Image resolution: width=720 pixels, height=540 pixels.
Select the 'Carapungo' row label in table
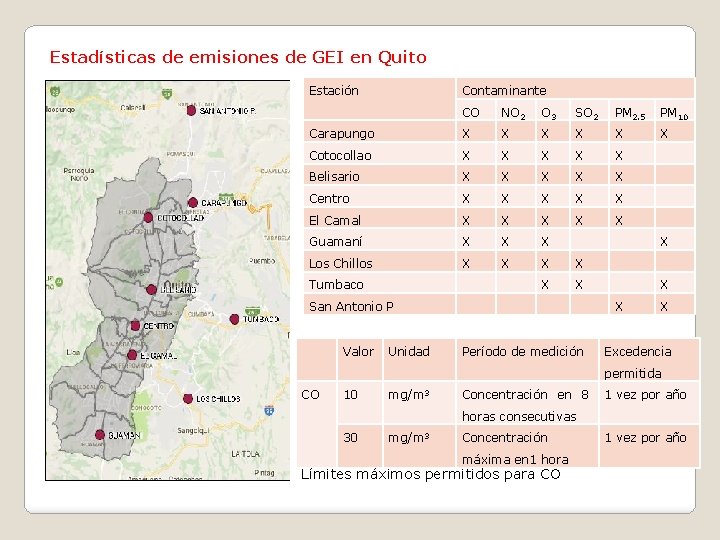tap(342, 134)
